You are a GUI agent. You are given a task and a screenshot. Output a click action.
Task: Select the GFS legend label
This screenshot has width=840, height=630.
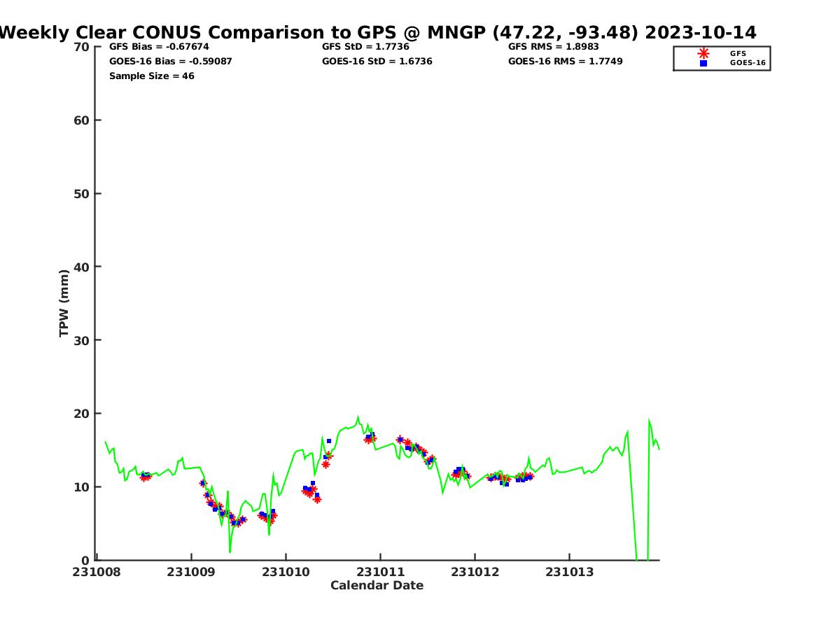[738, 53]
